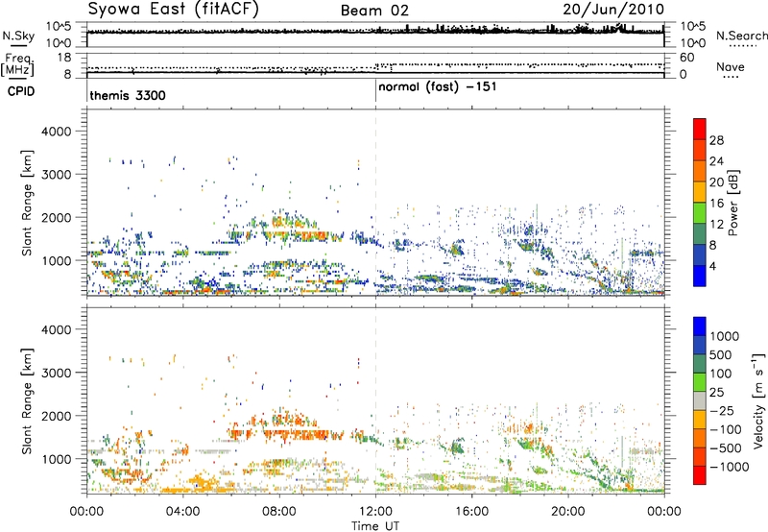This screenshot has height=532, width=768.
Task: Click the velocity panel 'Slant Range [km]' label
Action: click(27, 400)
